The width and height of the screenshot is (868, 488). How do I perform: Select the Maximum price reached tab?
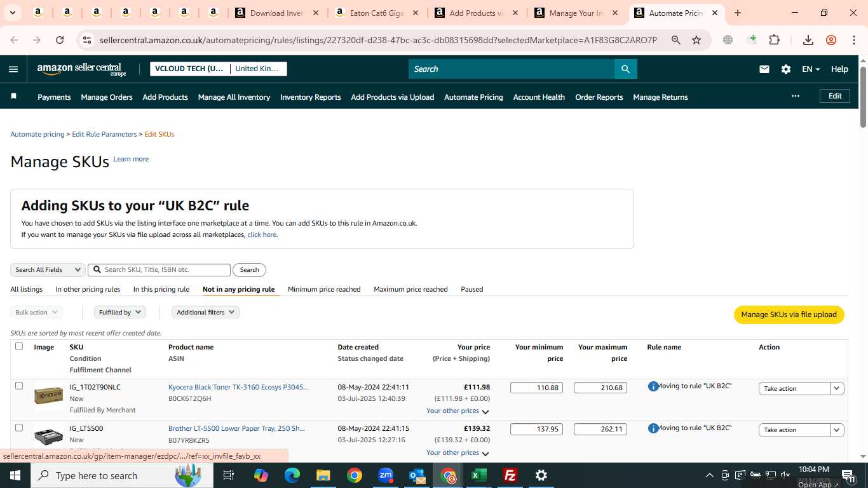(x=410, y=289)
